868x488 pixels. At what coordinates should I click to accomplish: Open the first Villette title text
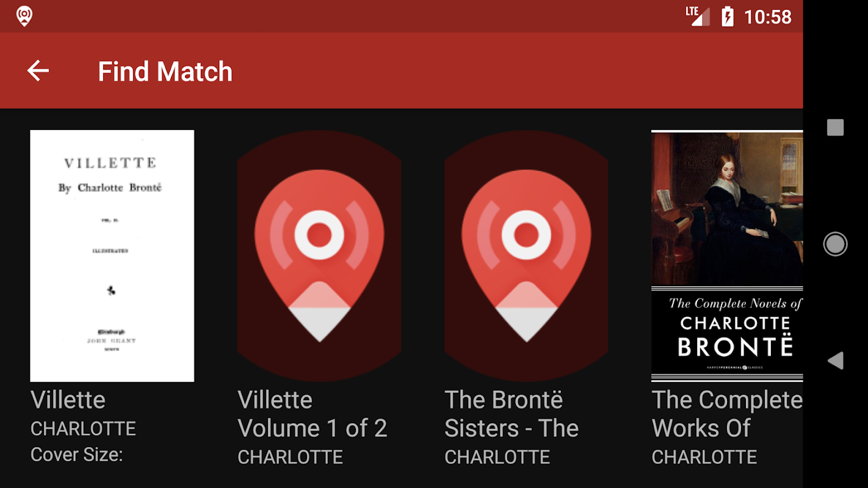[68, 400]
